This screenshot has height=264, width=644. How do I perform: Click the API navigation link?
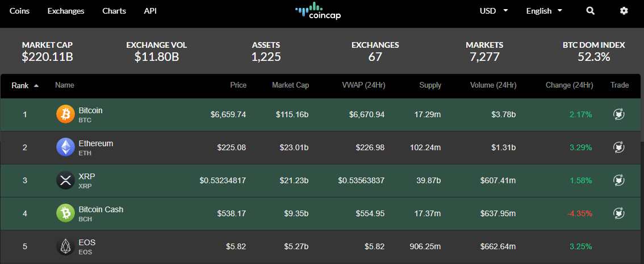[x=150, y=11]
